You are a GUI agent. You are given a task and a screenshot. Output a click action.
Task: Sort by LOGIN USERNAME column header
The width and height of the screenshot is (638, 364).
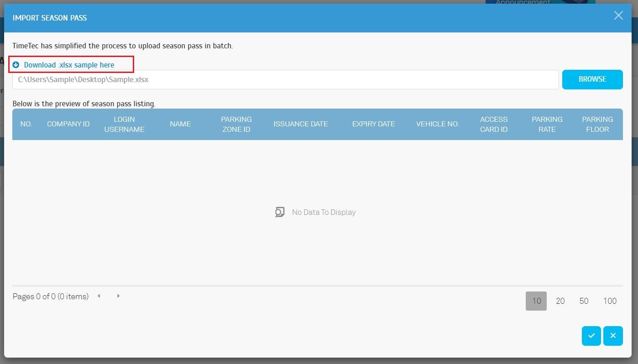tap(124, 124)
